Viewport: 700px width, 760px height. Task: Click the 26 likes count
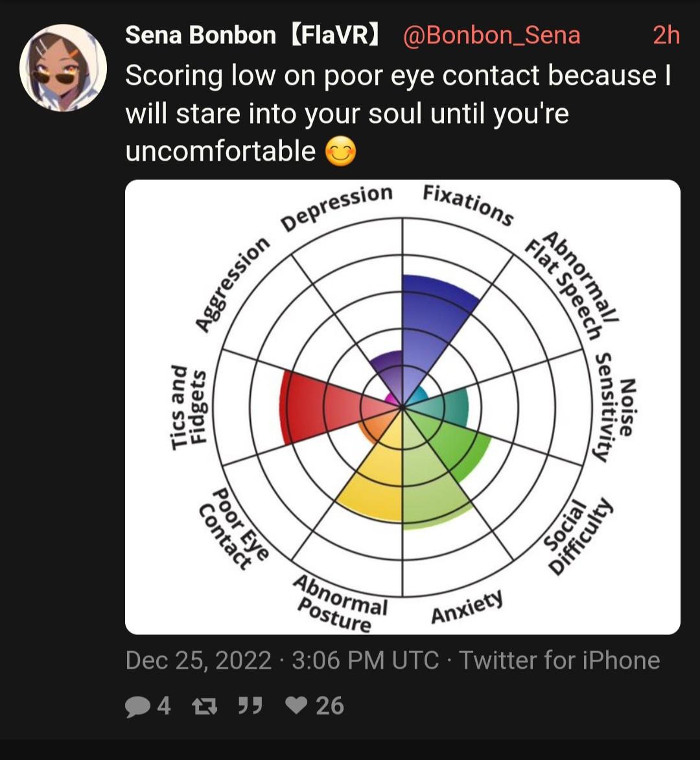330,706
